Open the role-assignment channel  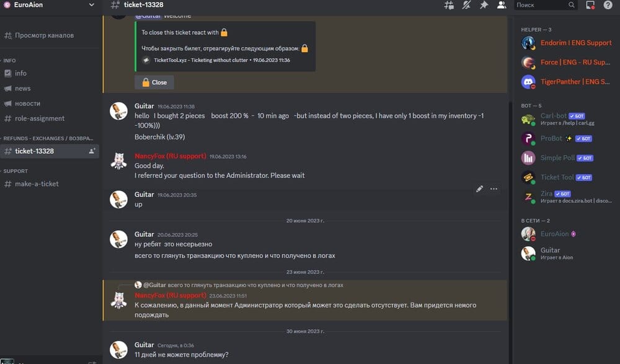coord(40,118)
